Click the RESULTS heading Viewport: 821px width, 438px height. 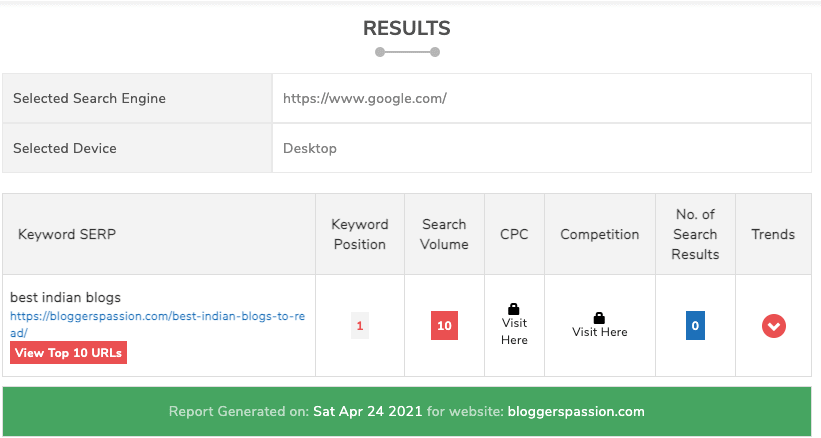pos(406,28)
